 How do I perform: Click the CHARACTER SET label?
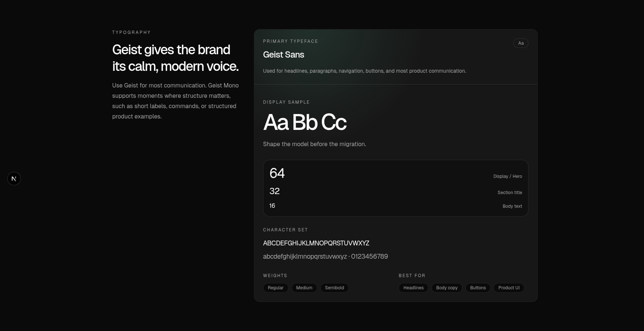point(285,230)
